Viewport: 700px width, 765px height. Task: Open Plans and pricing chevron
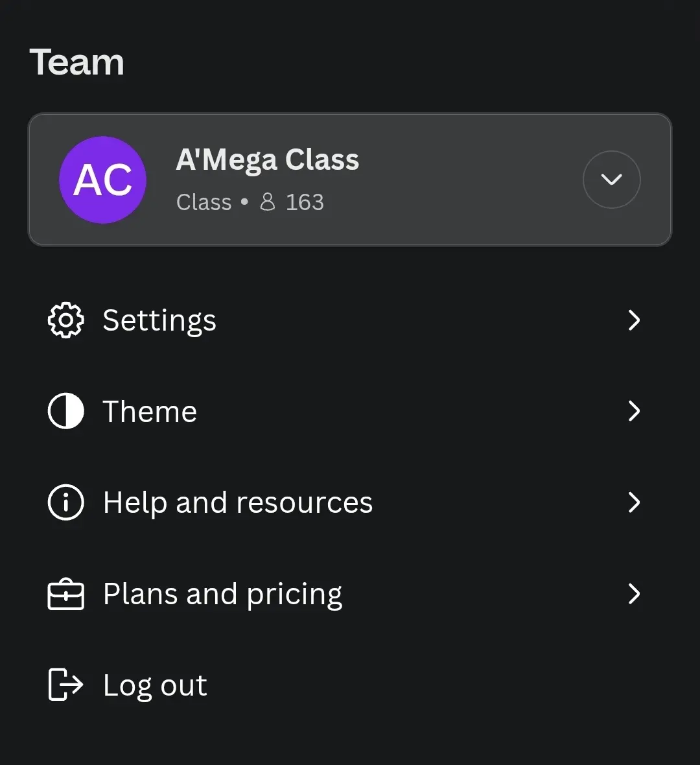click(634, 594)
